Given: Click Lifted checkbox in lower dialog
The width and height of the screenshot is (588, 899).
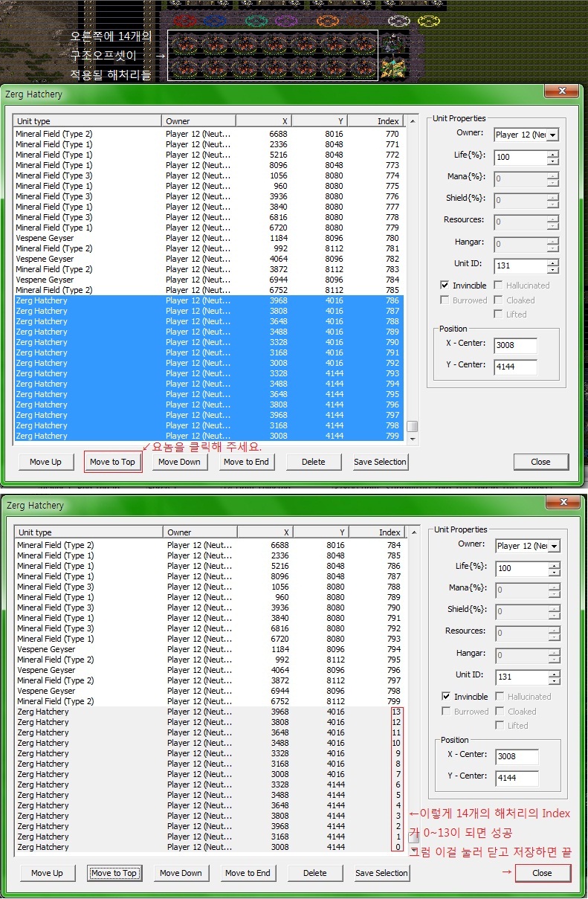Looking at the screenshot, I should (x=500, y=726).
